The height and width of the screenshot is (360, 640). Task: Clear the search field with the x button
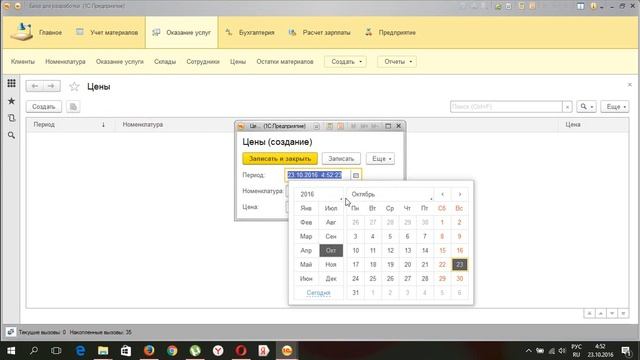pyautogui.click(x=567, y=107)
